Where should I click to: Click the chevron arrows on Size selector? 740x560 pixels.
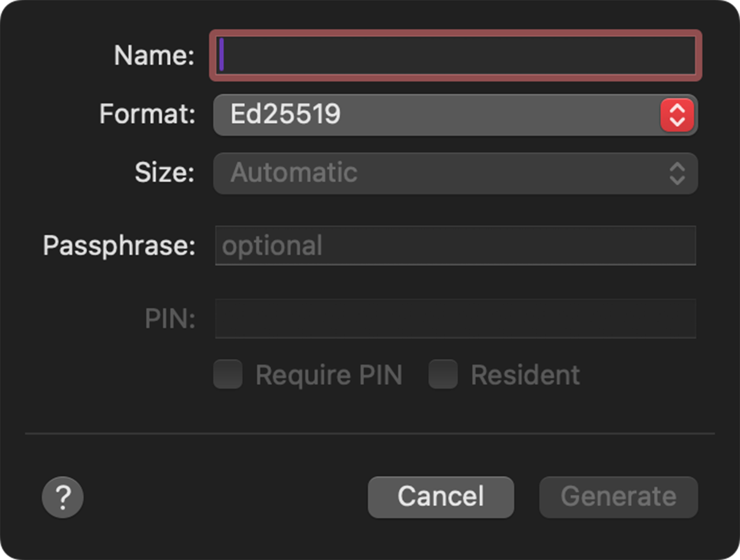677,173
